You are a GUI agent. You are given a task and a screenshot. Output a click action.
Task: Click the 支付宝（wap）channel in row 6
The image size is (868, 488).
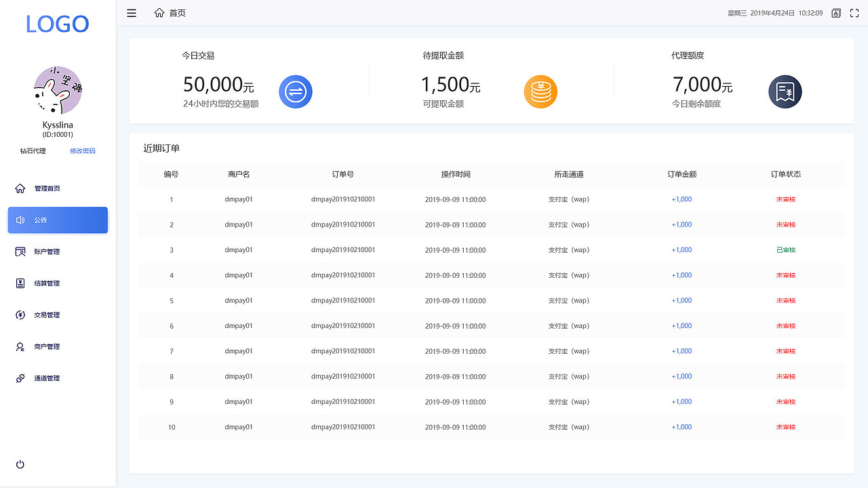569,326
